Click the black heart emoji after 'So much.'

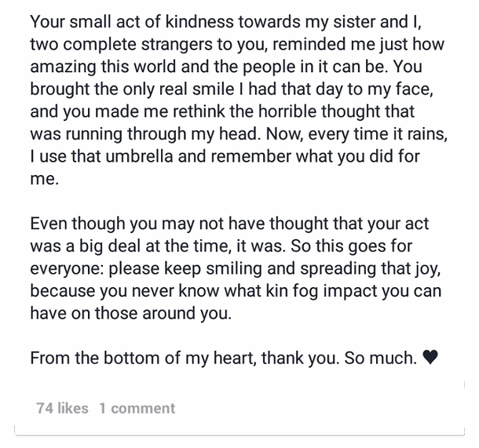(430, 357)
